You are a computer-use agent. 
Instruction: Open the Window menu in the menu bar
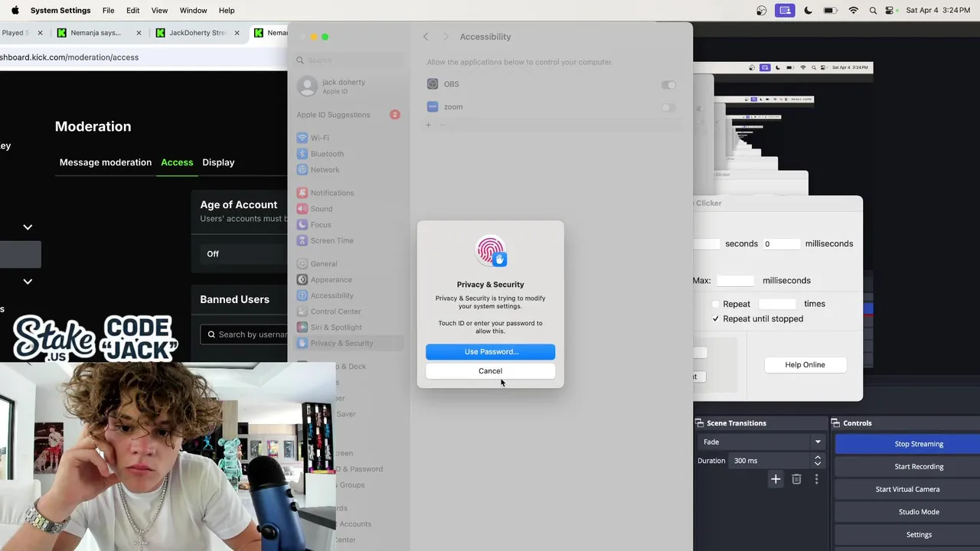pyautogui.click(x=193, y=11)
